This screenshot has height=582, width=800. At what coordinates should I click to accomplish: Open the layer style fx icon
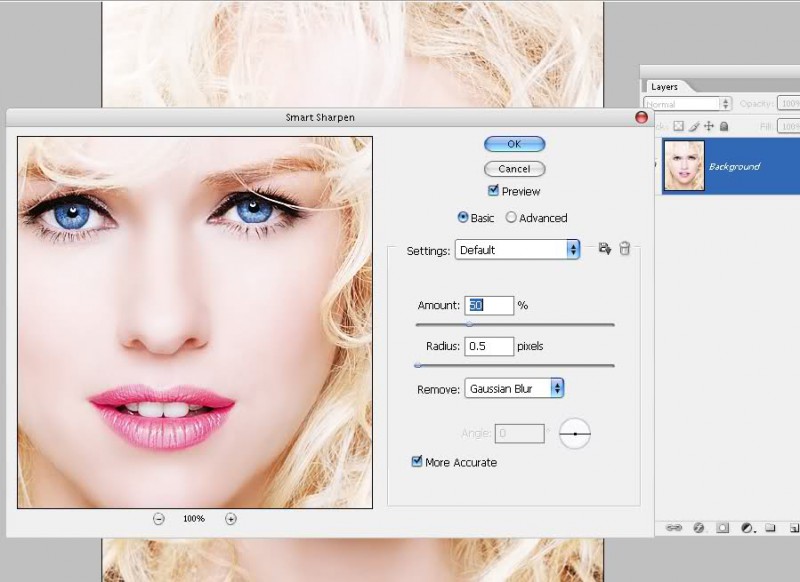(698, 527)
